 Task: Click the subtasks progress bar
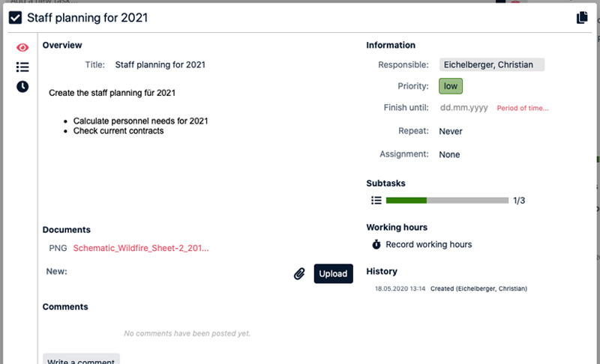(447, 200)
